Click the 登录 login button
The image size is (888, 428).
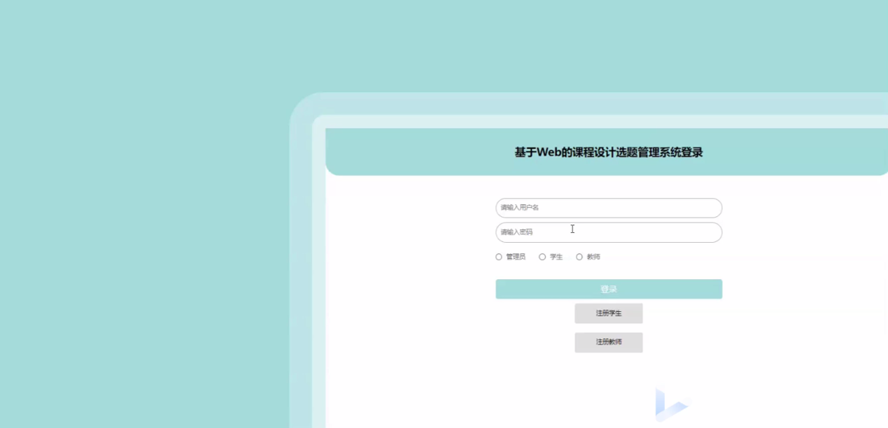609,289
